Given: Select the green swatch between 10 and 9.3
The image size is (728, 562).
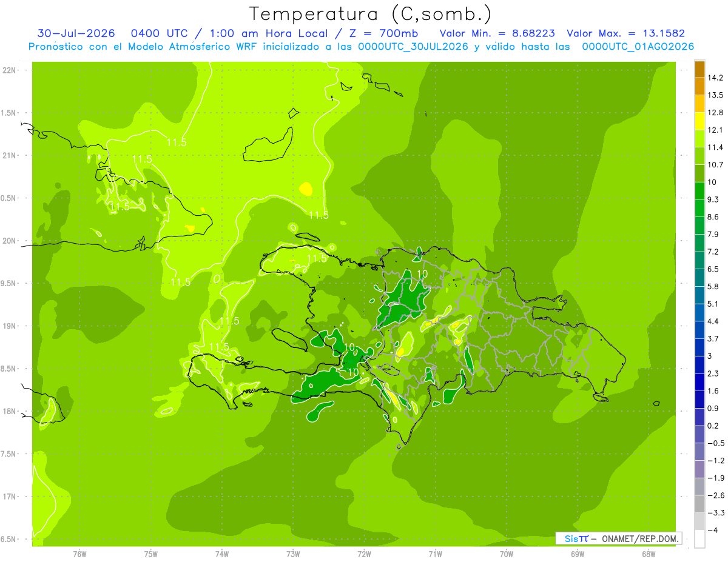Looking at the screenshot, I should pos(699,191).
